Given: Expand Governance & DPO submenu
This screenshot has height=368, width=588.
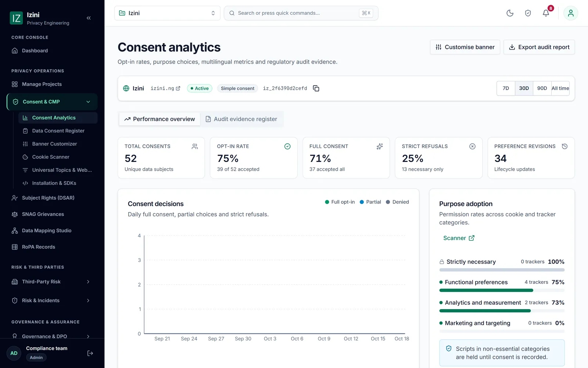Looking at the screenshot, I should point(52,336).
